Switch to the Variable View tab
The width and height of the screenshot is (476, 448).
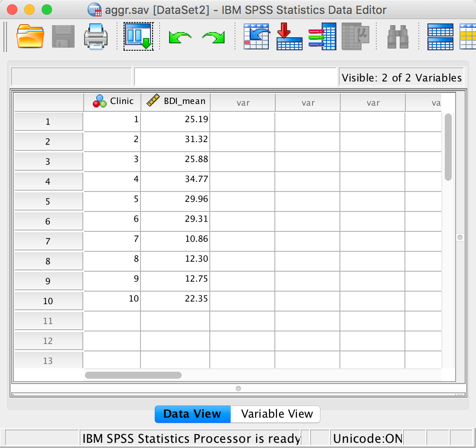pyautogui.click(x=277, y=414)
